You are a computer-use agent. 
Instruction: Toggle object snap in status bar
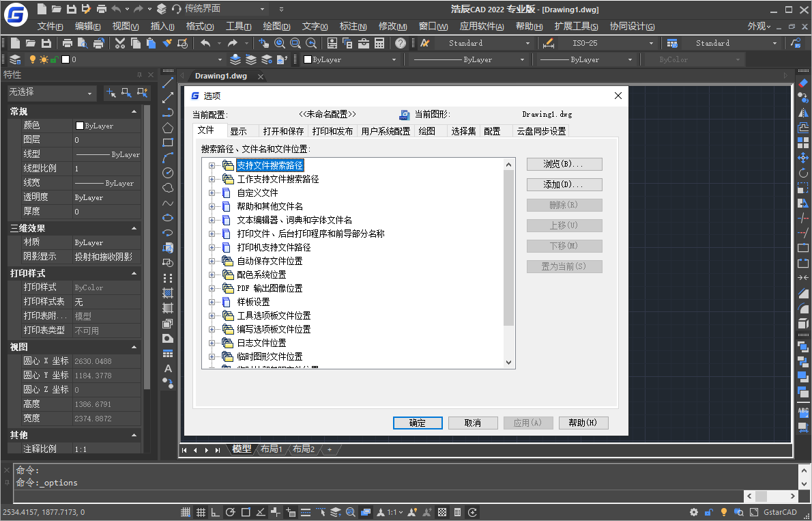(x=246, y=512)
